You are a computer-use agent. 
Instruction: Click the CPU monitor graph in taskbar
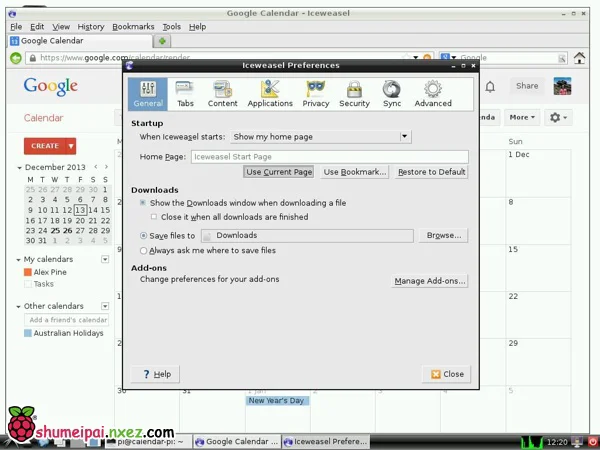click(532, 442)
